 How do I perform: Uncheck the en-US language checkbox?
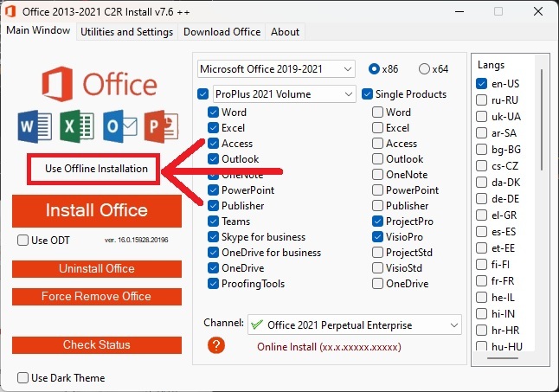[x=482, y=84]
